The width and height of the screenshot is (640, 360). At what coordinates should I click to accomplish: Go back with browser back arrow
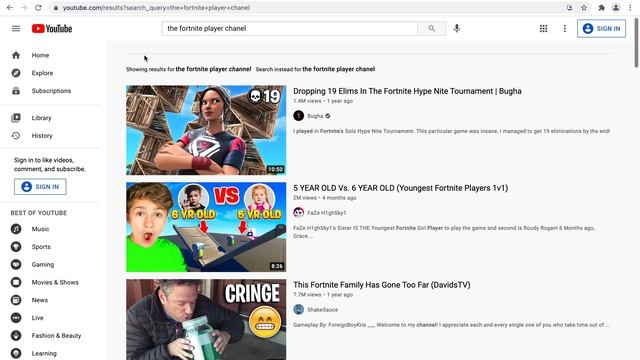click(9, 7)
